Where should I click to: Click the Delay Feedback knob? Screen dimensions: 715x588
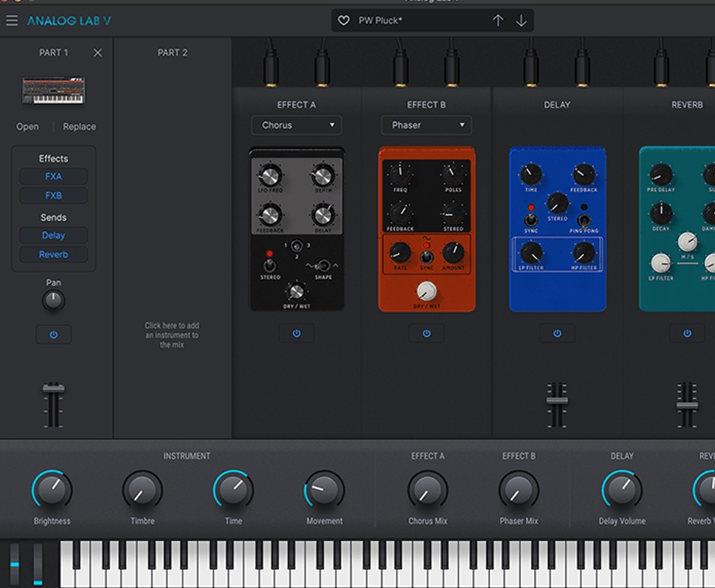[x=584, y=174]
